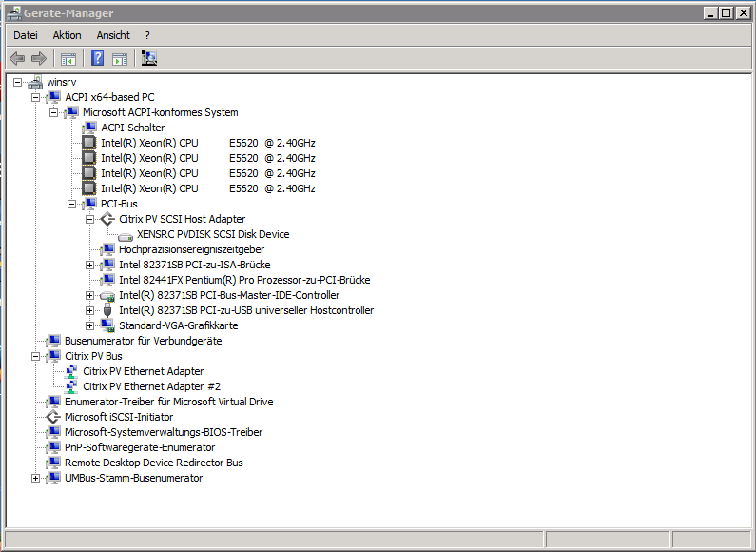This screenshot has width=756, height=552.
Task: Select the third Xeon E5620 CPU entry
Action: [208, 173]
